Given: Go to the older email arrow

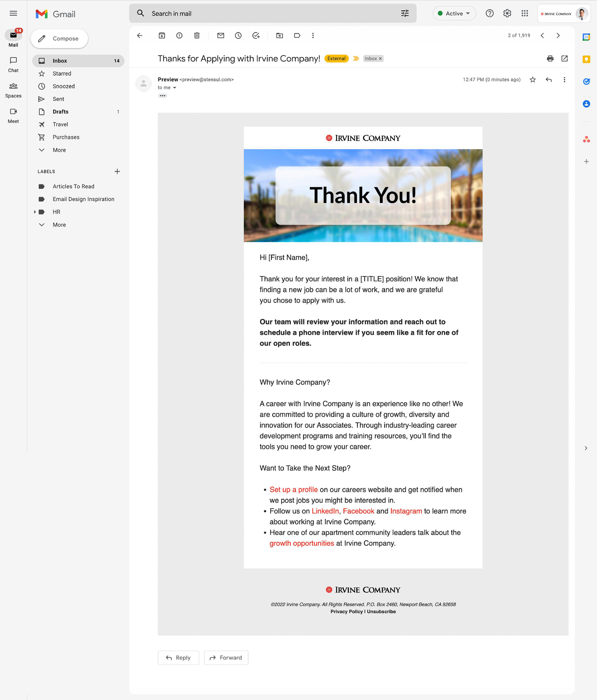Looking at the screenshot, I should [x=558, y=35].
